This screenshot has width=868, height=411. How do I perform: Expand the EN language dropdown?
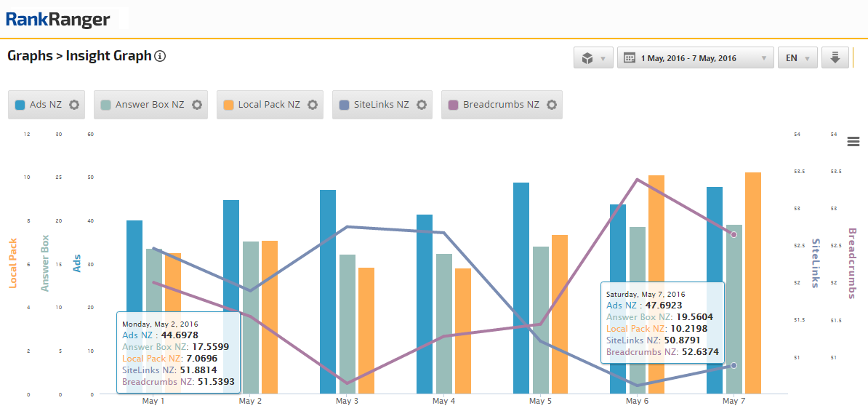[x=797, y=58]
